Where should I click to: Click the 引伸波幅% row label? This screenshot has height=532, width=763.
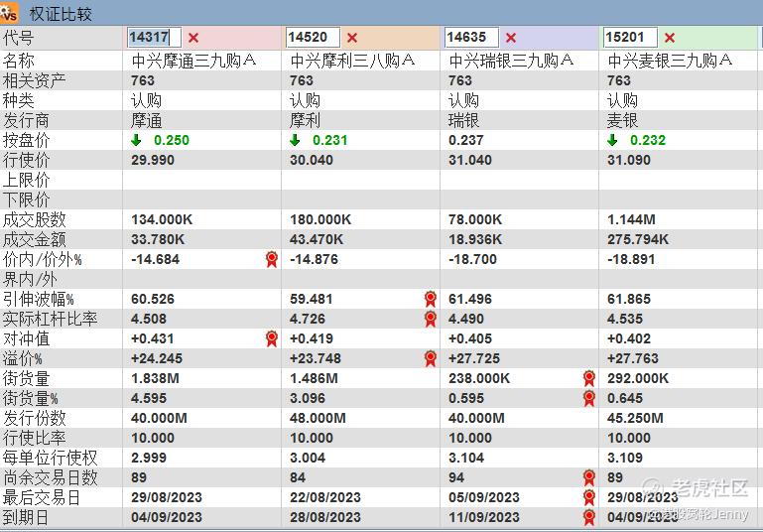point(38,299)
